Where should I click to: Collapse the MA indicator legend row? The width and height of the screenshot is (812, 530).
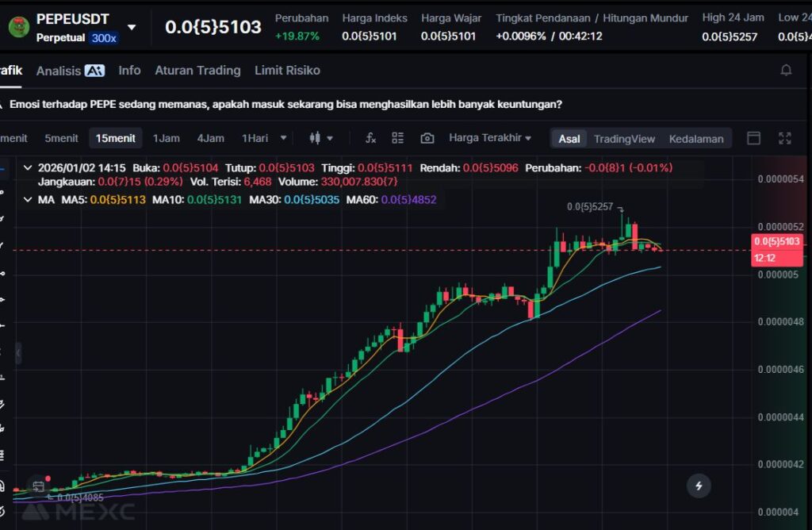click(x=29, y=200)
